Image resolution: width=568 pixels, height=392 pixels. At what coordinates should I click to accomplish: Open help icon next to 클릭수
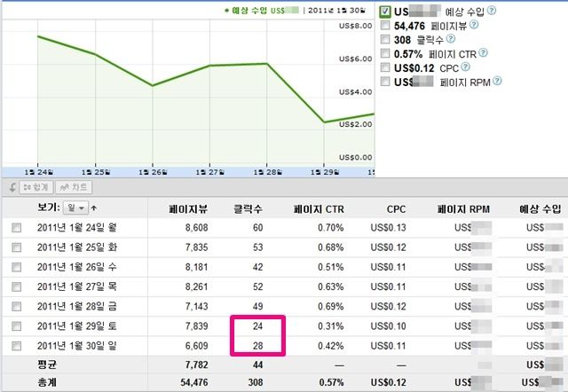point(450,38)
